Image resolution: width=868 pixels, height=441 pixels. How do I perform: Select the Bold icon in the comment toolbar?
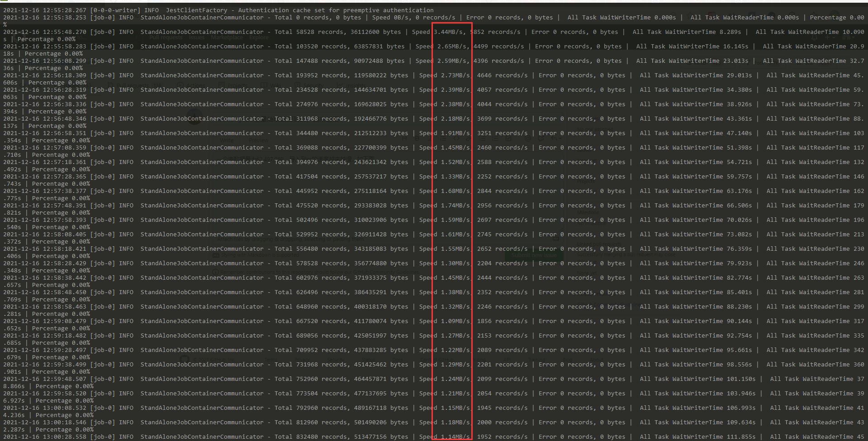tap(417, 139)
